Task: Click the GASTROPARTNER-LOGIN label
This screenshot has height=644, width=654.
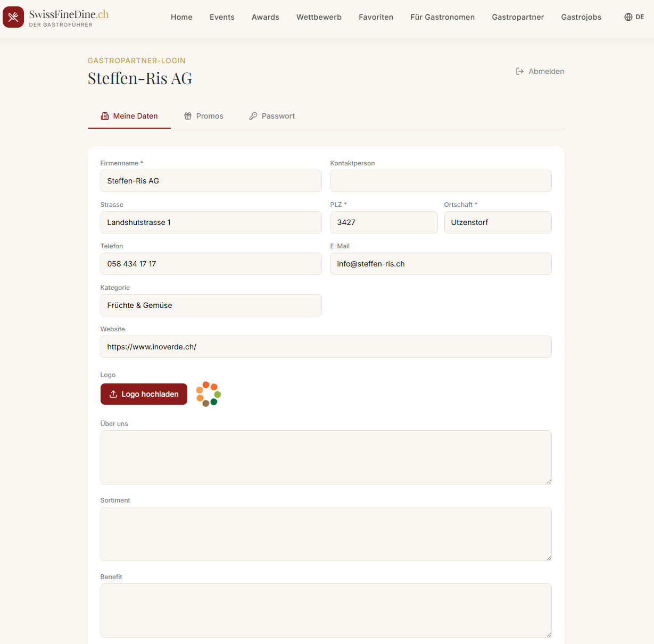Action: pos(137,61)
